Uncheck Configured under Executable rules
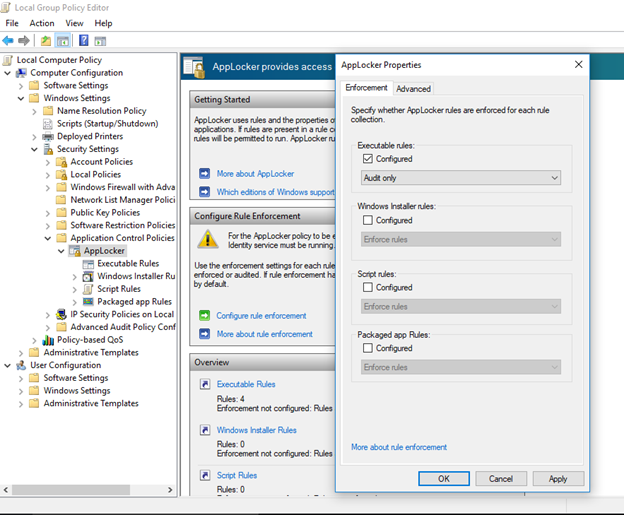The image size is (624, 515). 368,159
